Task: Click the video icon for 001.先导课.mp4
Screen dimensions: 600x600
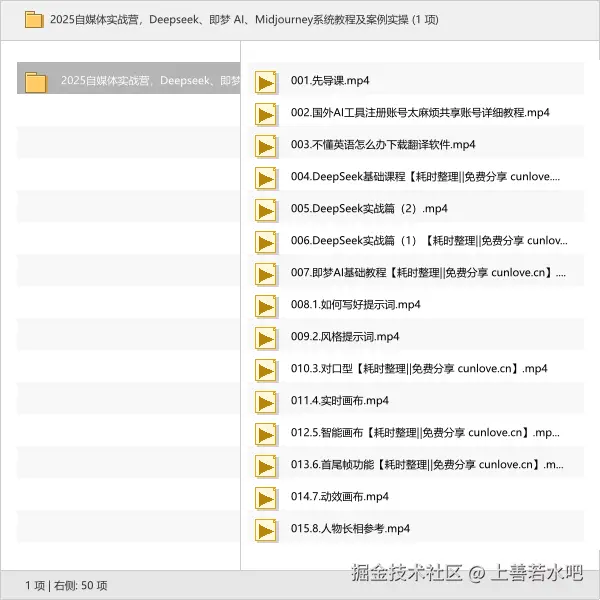Action: 266,82
